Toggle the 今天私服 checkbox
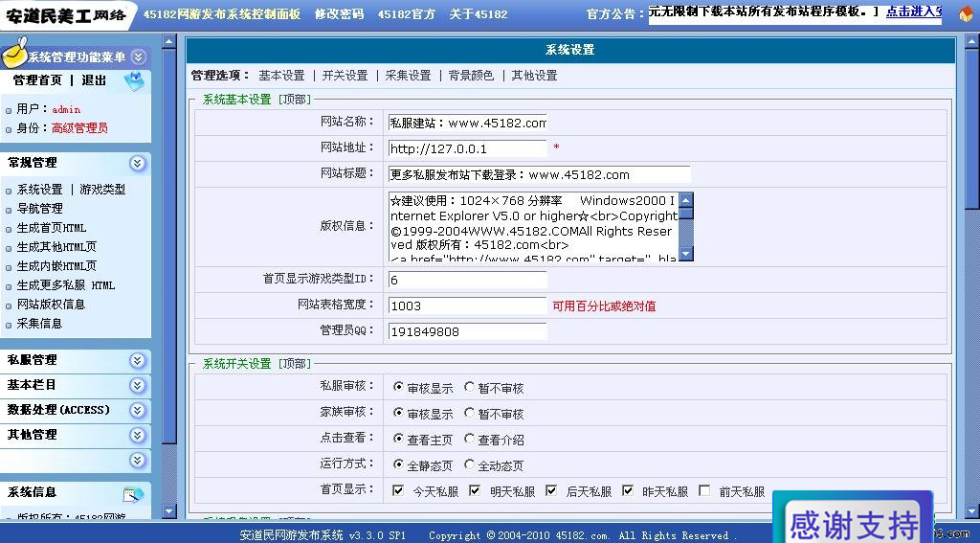The image size is (980, 543). [x=398, y=490]
